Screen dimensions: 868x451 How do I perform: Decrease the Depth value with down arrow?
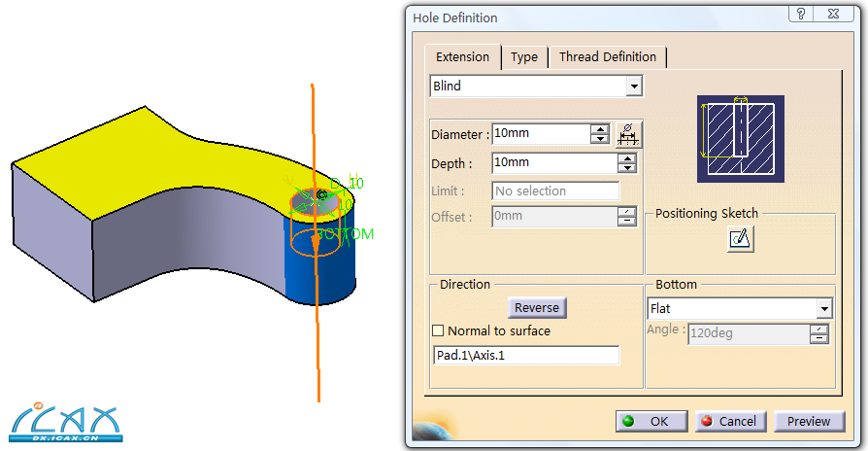[x=626, y=167]
